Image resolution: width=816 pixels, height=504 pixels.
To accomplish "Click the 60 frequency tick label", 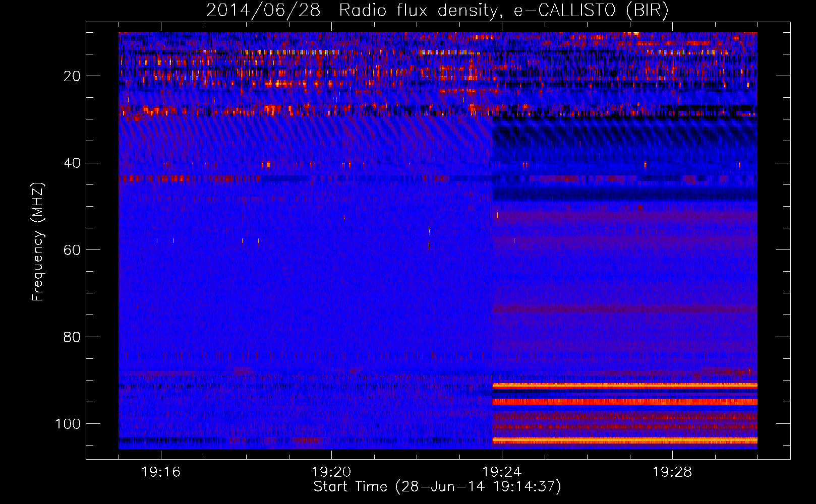I will point(73,250).
